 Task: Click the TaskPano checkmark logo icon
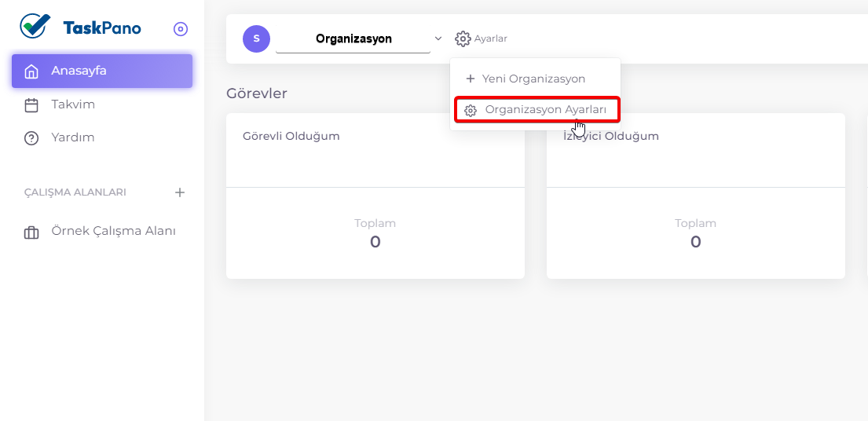click(x=35, y=25)
